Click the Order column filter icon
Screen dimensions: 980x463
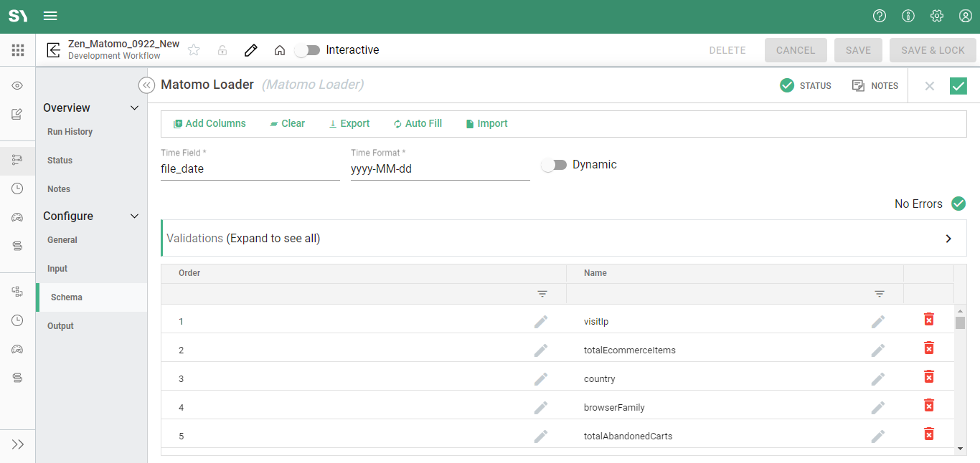pyautogui.click(x=542, y=294)
